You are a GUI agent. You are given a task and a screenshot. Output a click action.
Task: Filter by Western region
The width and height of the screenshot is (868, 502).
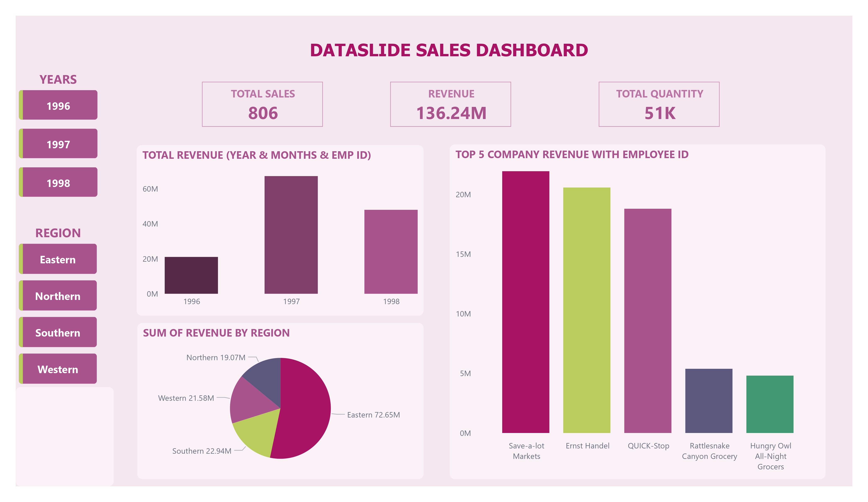[58, 369]
